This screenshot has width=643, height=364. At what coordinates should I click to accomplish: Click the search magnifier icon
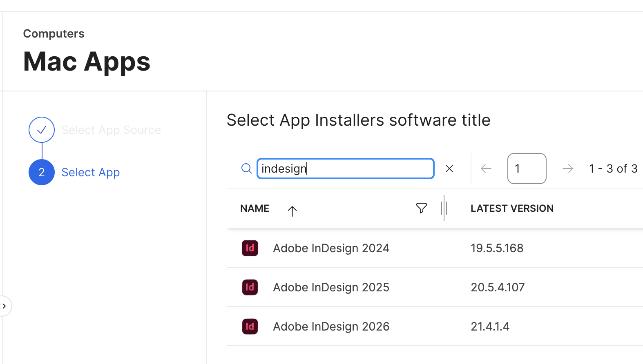click(246, 169)
